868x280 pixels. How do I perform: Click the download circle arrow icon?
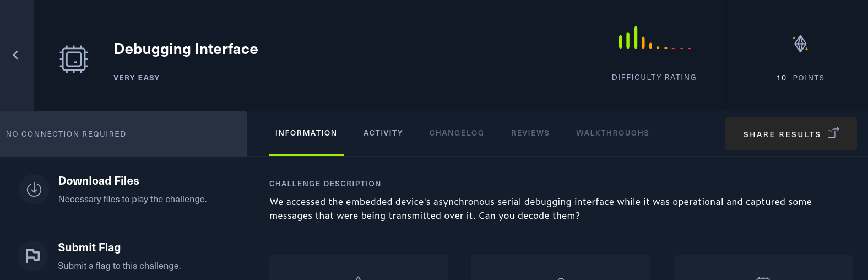click(34, 189)
